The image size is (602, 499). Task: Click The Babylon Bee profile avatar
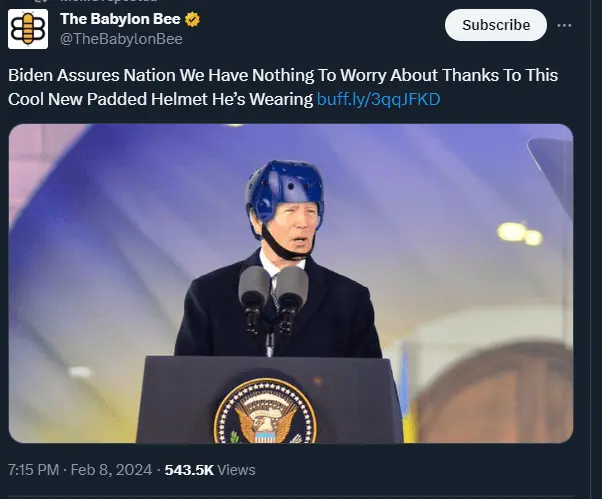pyautogui.click(x=29, y=28)
